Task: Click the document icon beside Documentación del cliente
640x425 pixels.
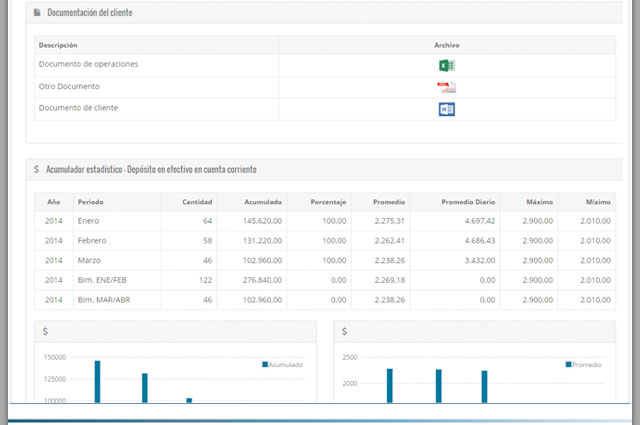Action: point(37,12)
